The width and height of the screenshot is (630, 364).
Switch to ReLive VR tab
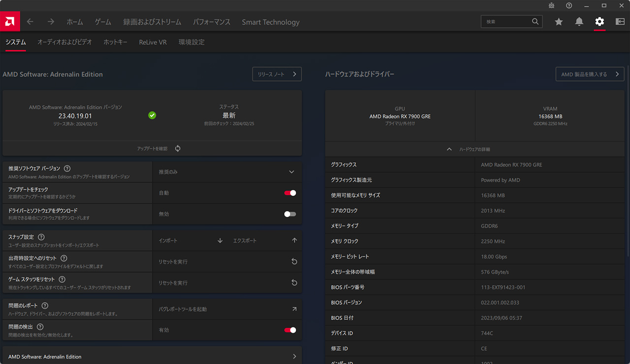(153, 42)
